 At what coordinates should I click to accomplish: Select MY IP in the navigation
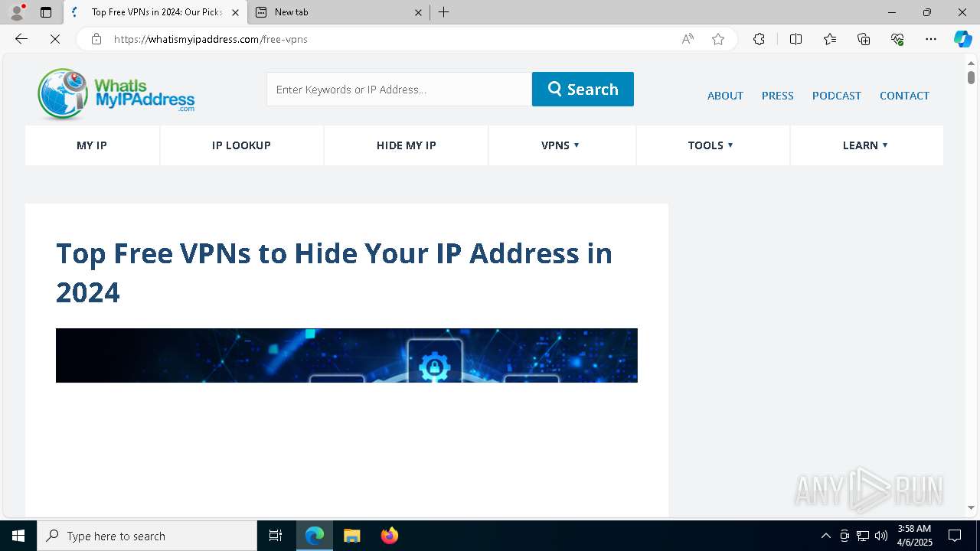(92, 145)
